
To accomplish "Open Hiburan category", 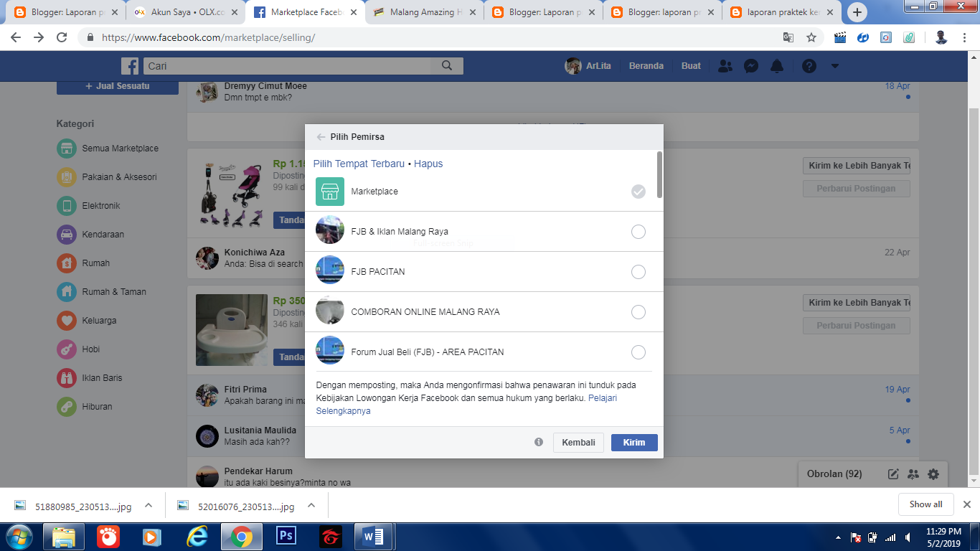I will (85, 407).
